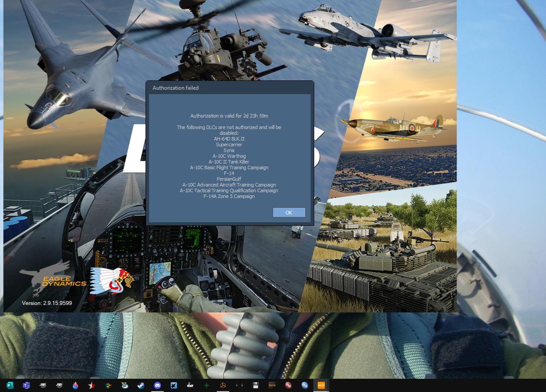The width and height of the screenshot is (546, 392).
Task: Open the orange triangle-in-circle taskbar icon
Action: pos(223,385)
